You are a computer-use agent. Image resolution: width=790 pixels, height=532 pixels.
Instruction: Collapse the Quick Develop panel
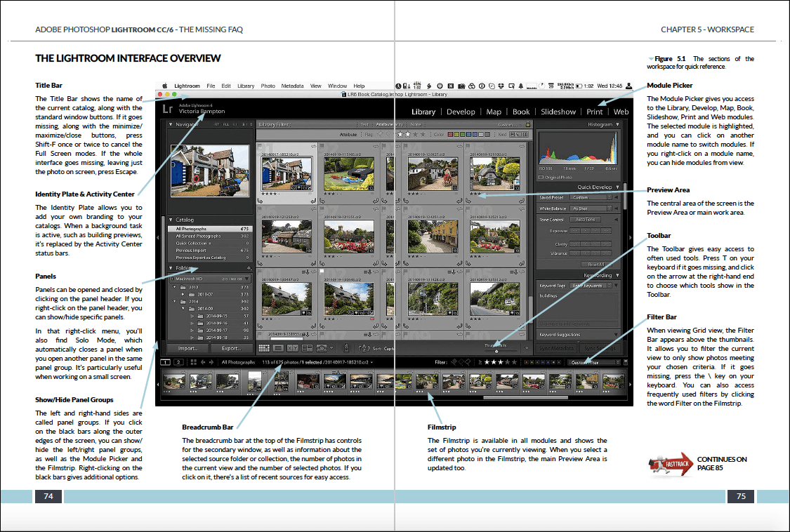[618, 187]
